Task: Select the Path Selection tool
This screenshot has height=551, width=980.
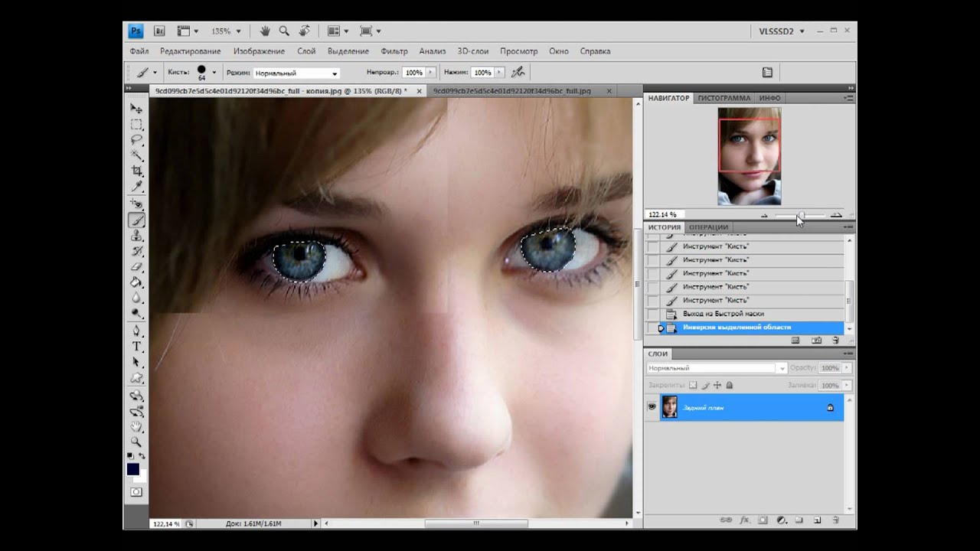Action: (x=136, y=362)
